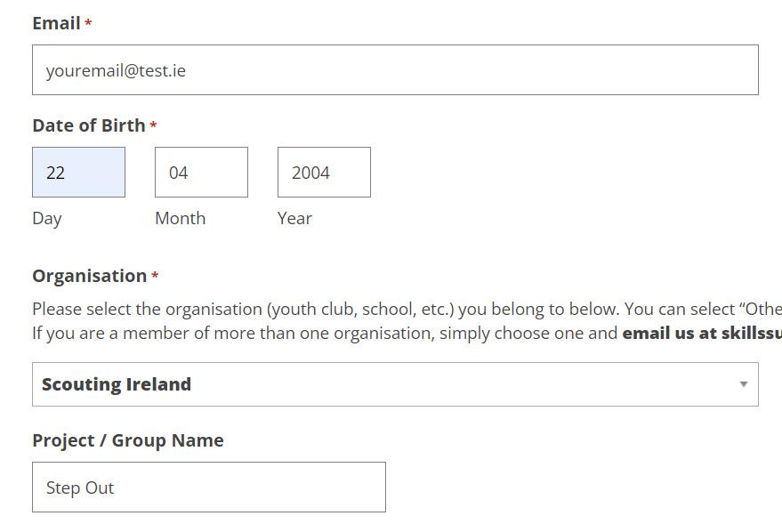
Task: Click the required asterisk beside Organisation
Action: (x=155, y=277)
